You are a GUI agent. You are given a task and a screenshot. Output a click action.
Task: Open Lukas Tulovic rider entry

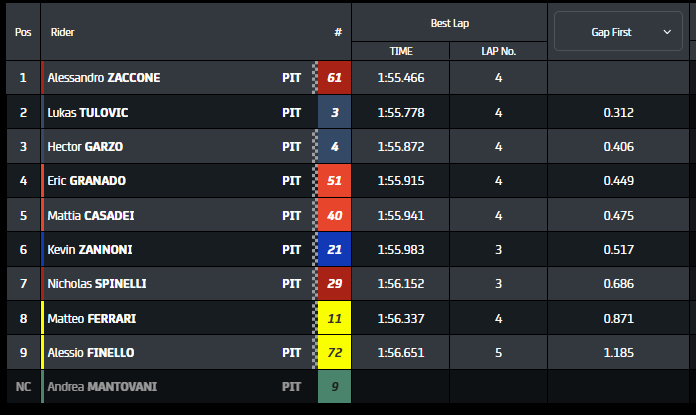point(88,113)
